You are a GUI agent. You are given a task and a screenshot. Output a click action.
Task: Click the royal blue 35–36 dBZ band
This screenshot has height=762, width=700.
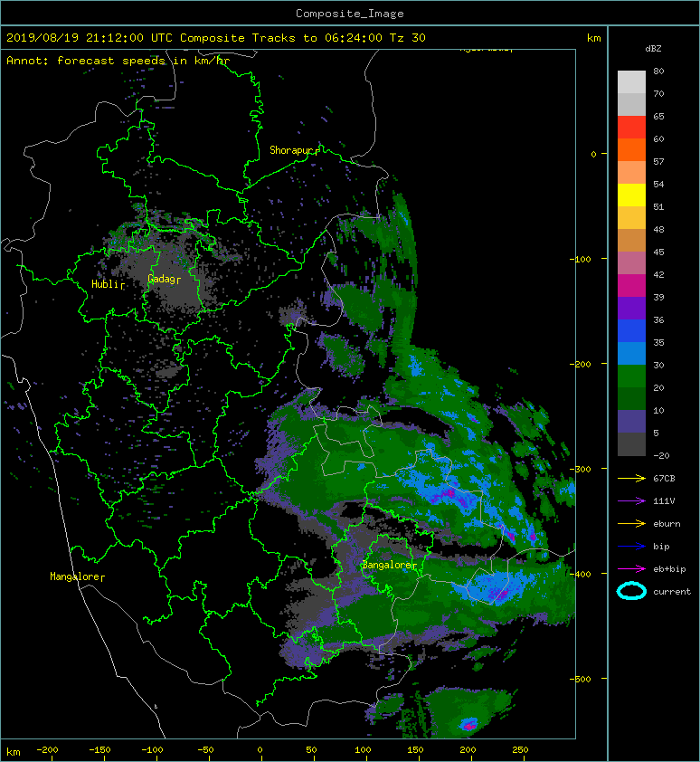[x=631, y=330]
